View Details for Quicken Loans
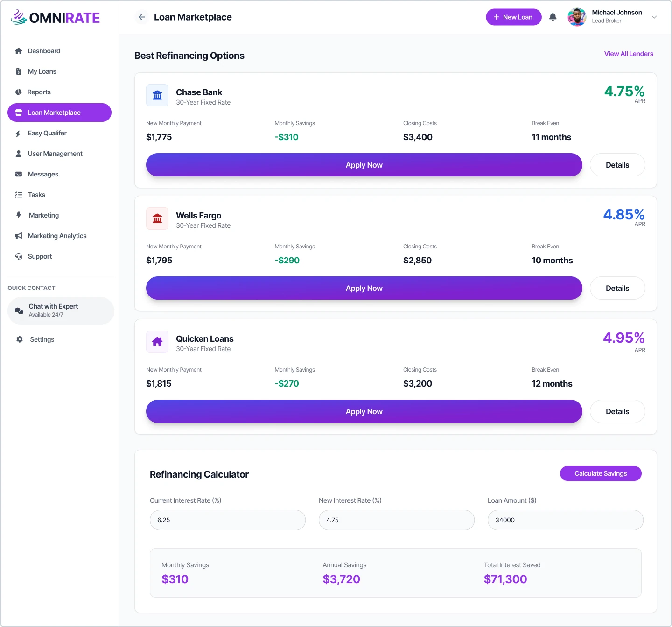The height and width of the screenshot is (627, 672). click(617, 411)
